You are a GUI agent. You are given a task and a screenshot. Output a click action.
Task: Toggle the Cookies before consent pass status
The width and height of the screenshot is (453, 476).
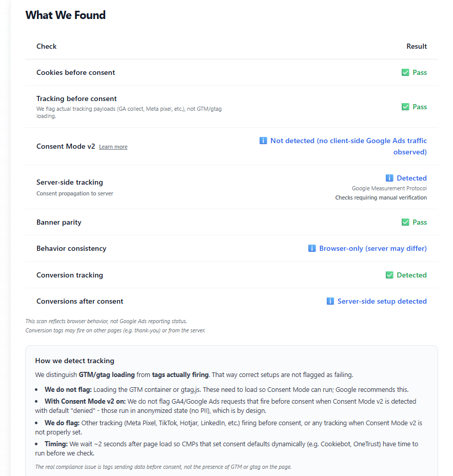pyautogui.click(x=414, y=72)
